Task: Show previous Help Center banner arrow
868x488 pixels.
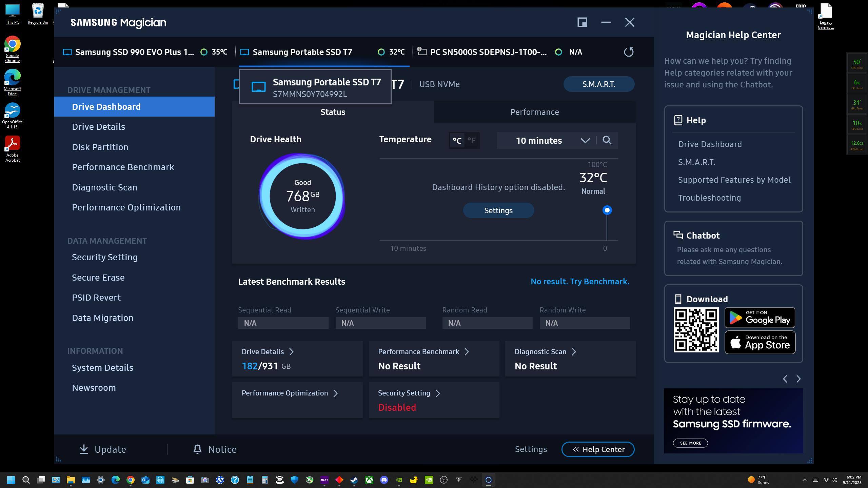Action: point(785,379)
